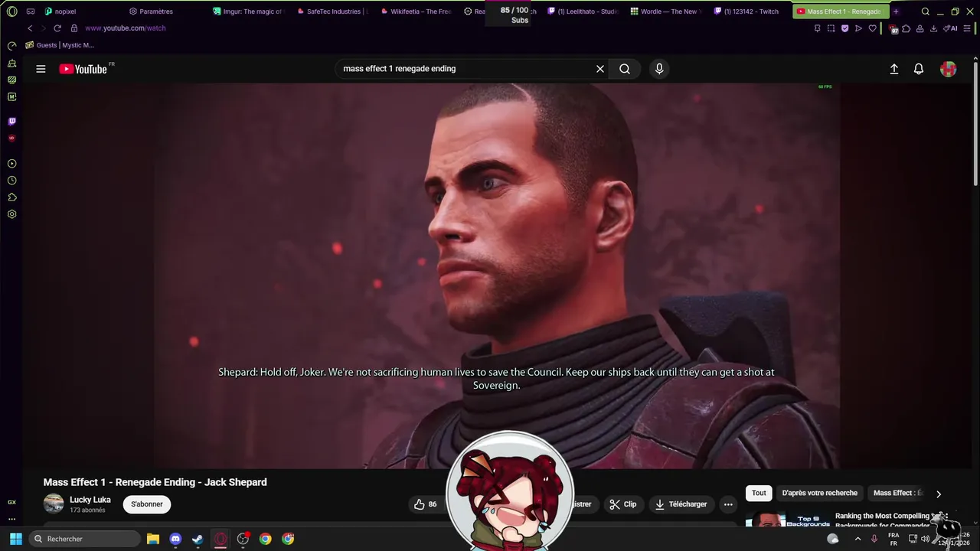980x551 pixels.
Task: Open sidebar Extensions cube icon
Action: (x=11, y=197)
